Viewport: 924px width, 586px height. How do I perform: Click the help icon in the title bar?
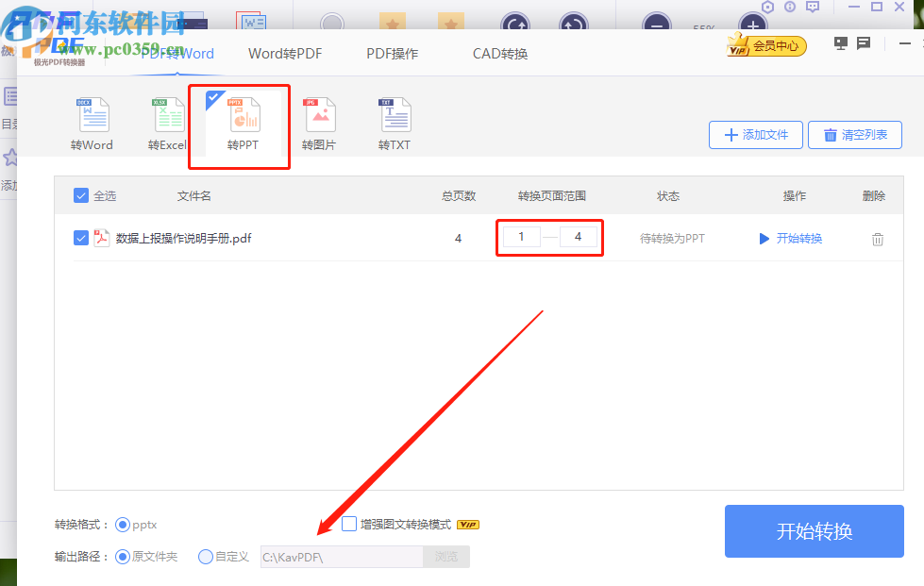[x=788, y=8]
